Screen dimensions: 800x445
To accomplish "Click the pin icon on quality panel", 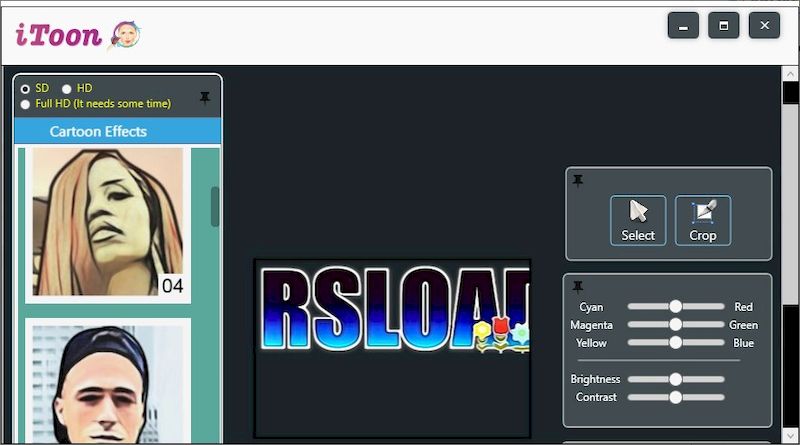I will click(205, 97).
